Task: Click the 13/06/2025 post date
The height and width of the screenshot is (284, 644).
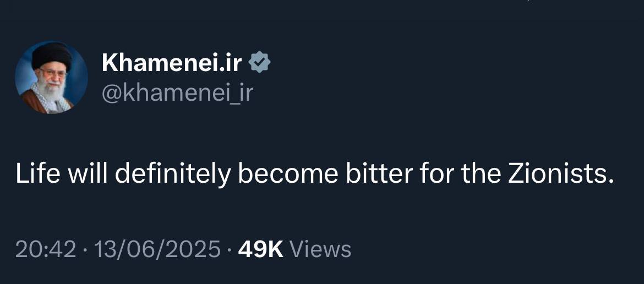Action: pyautogui.click(x=157, y=249)
